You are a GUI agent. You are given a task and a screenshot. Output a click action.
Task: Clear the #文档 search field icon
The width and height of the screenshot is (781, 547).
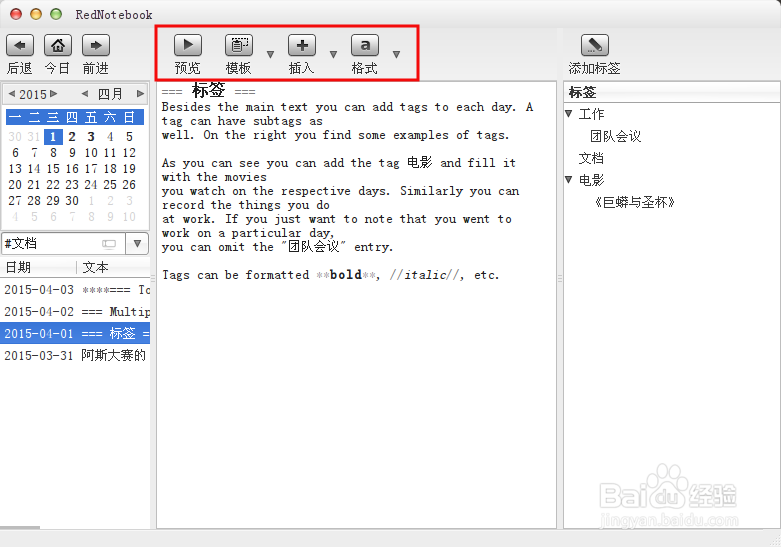click(x=109, y=244)
